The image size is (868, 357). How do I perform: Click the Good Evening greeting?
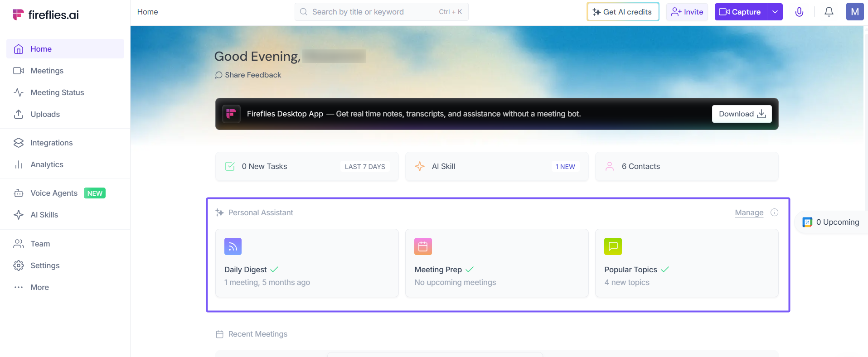coord(257,56)
